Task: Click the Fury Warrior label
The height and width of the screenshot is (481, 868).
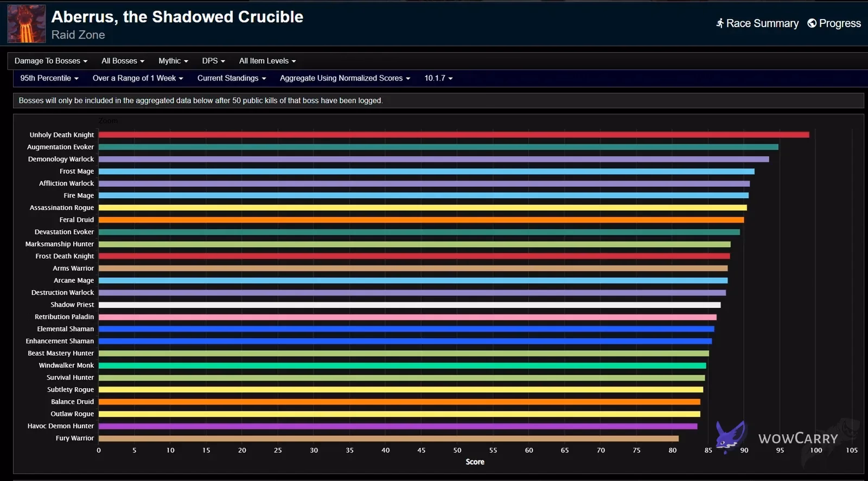Action: 75,438
